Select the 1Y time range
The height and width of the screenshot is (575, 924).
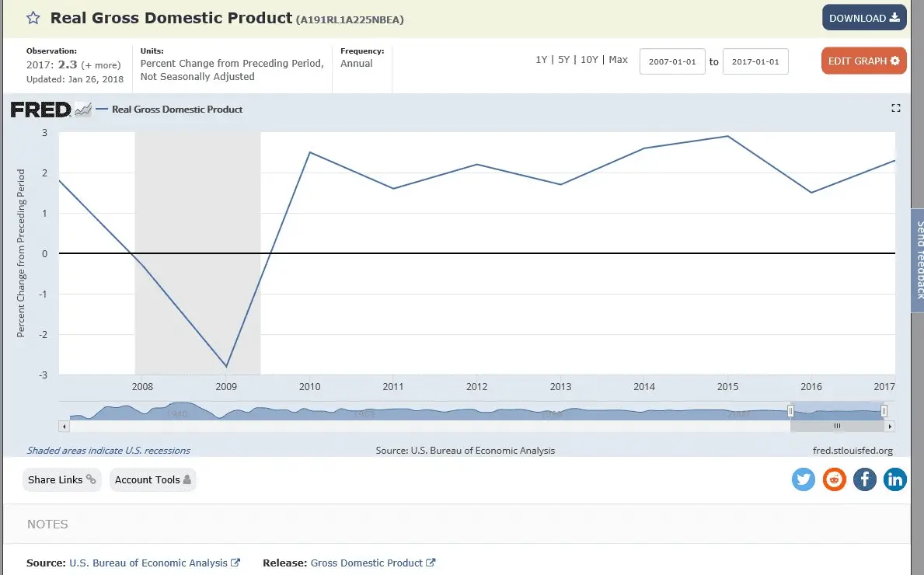pyautogui.click(x=541, y=60)
